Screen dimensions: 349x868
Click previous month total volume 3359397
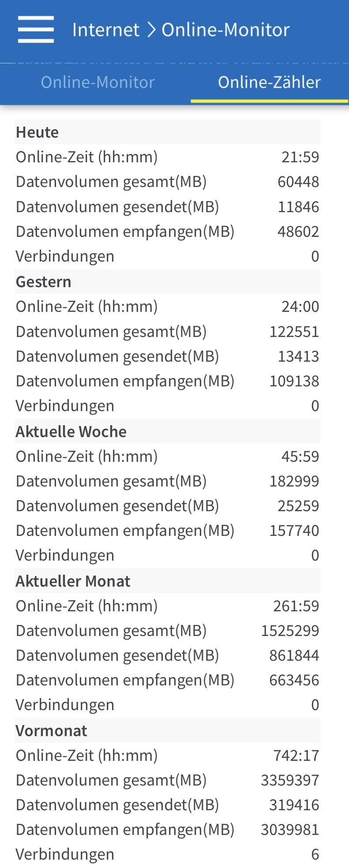coord(290,780)
